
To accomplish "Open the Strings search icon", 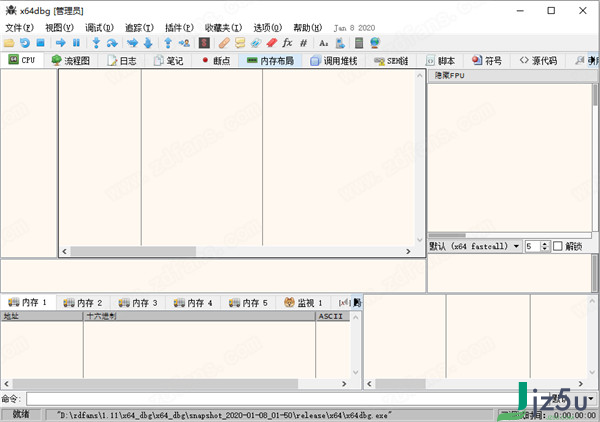I will click(324, 43).
